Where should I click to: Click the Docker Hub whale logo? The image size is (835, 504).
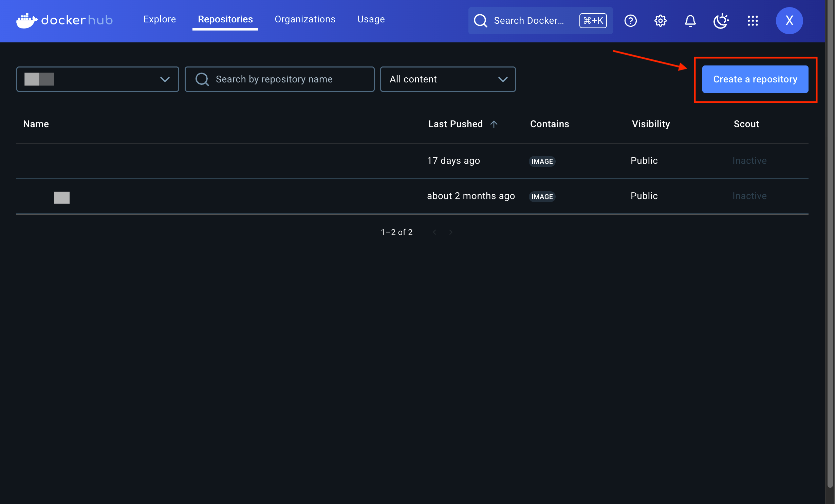pyautogui.click(x=27, y=20)
